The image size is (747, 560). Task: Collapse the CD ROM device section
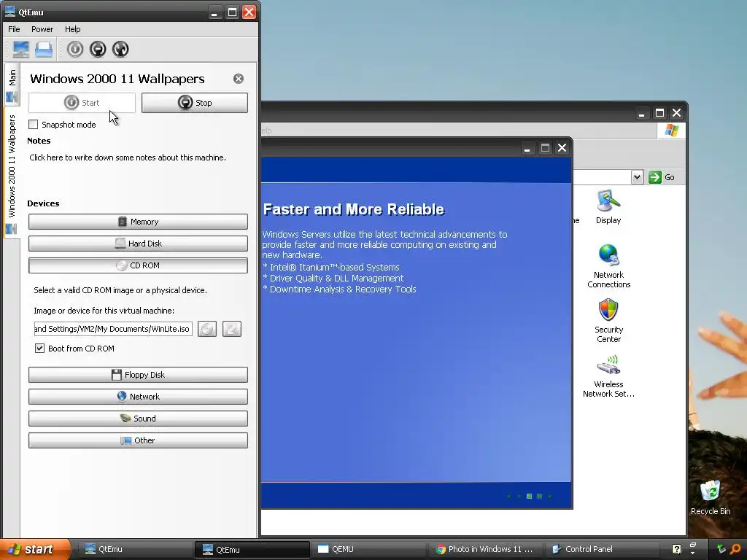138,265
